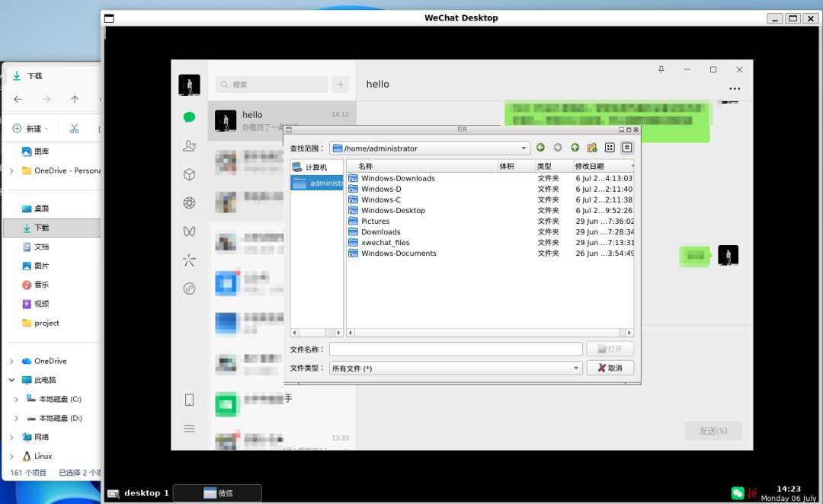Image resolution: width=823 pixels, height=504 pixels.
Task: Click the 发送(S) send button
Action: (713, 431)
